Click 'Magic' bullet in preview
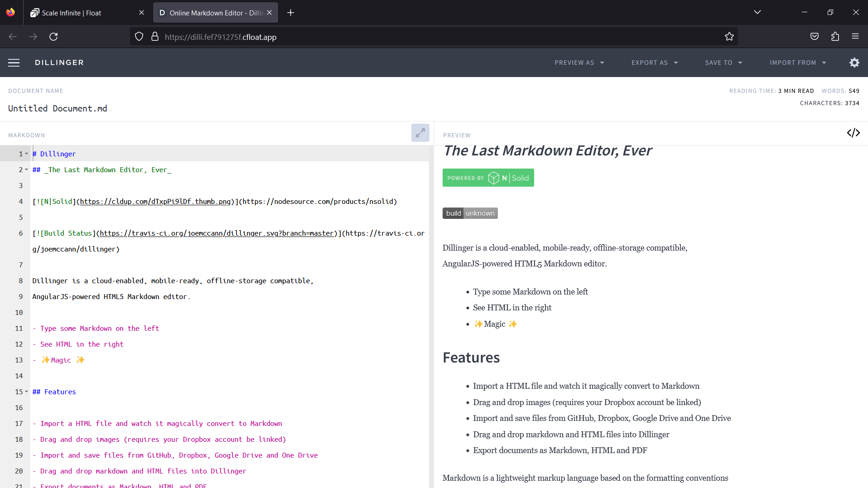 coord(495,324)
